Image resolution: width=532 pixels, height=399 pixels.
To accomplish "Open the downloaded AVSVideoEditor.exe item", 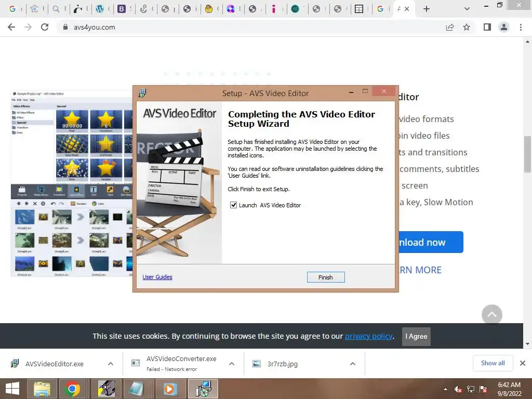I will pyautogui.click(x=54, y=364).
